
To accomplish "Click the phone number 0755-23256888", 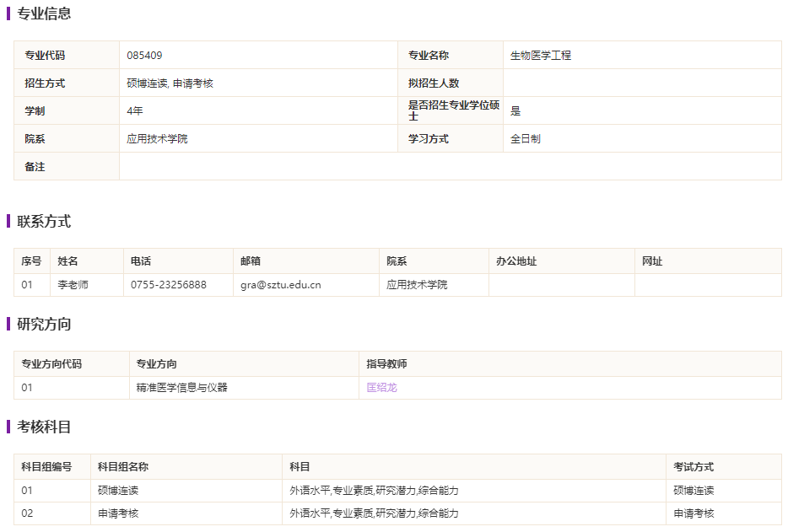I will point(168,285).
